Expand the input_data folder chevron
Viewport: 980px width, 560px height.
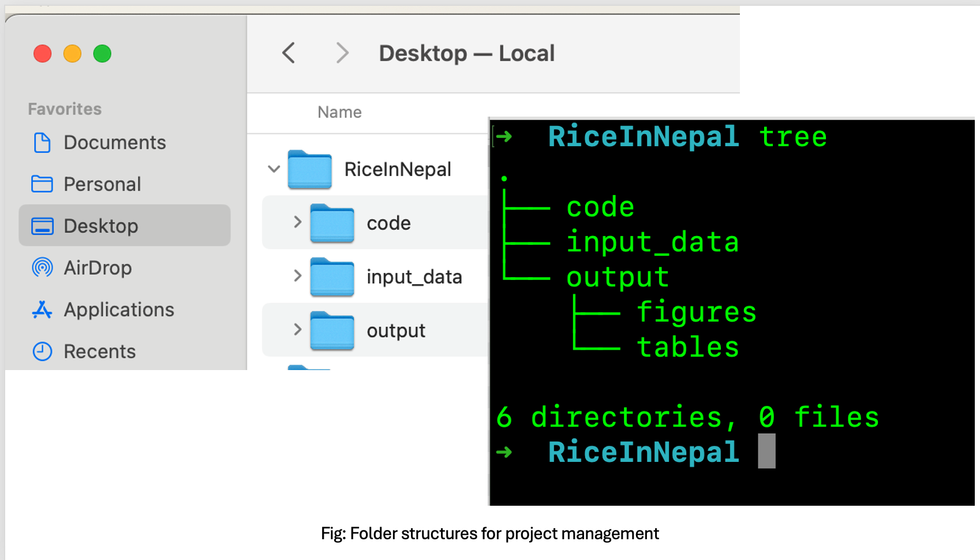pos(297,276)
